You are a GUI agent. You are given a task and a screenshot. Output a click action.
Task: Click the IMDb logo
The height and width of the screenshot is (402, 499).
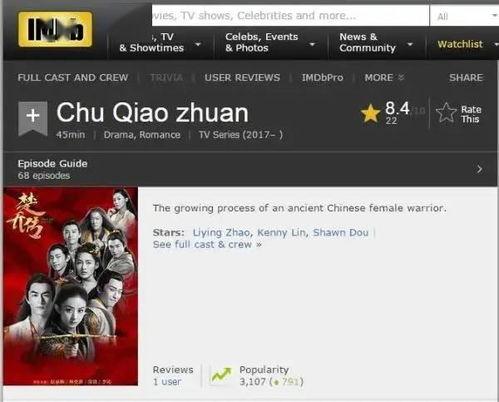click(x=55, y=29)
